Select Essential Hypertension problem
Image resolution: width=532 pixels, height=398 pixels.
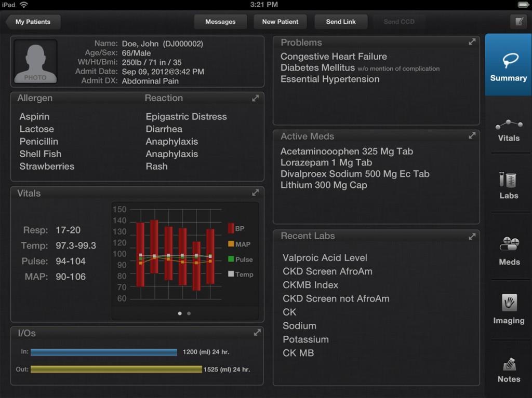coord(330,79)
